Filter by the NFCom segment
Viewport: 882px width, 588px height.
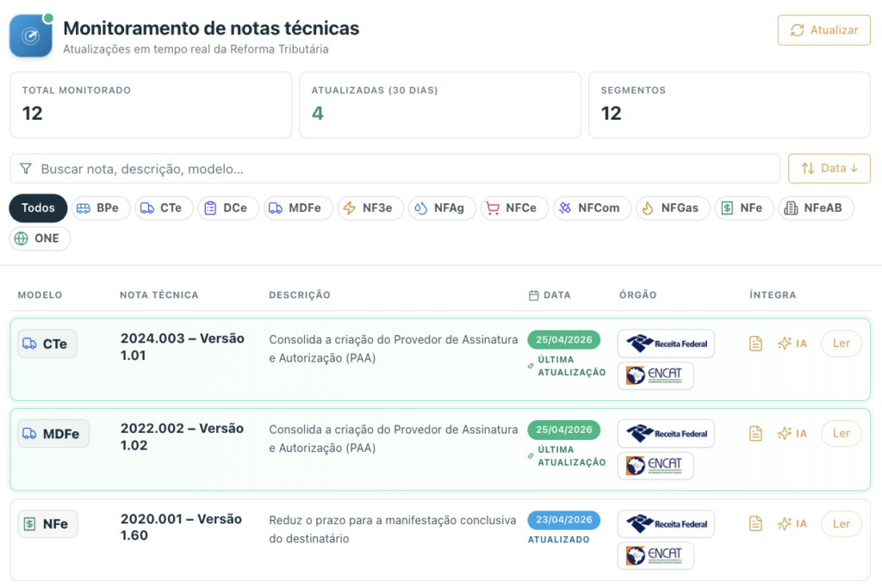pos(590,208)
